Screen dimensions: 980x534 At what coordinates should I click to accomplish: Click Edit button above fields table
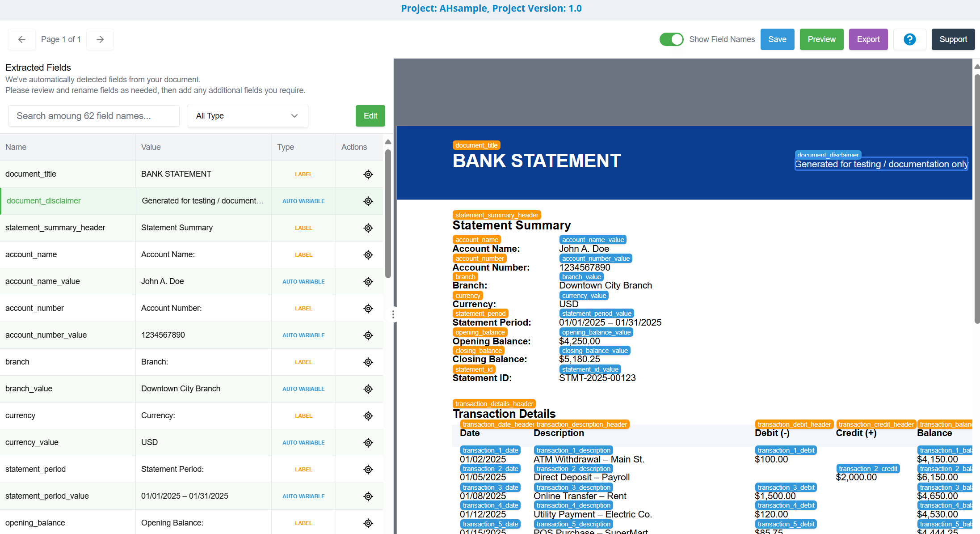(x=370, y=116)
